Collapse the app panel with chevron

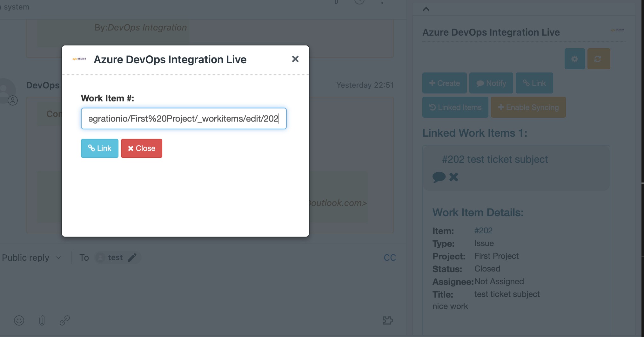point(426,9)
